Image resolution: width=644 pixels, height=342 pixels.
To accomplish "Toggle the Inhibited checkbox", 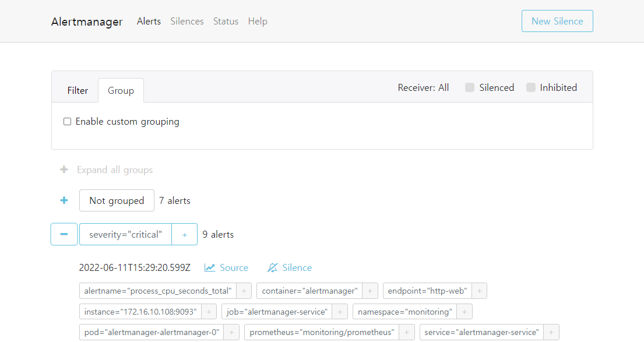I will coord(531,87).
